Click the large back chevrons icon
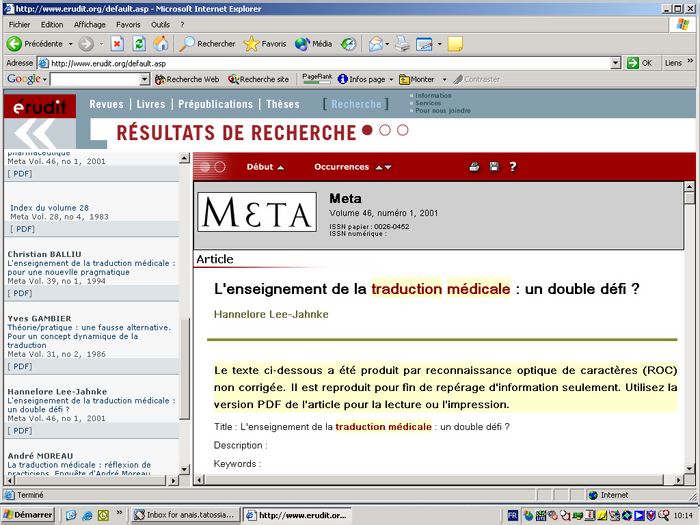The image size is (700, 525). pos(33,133)
